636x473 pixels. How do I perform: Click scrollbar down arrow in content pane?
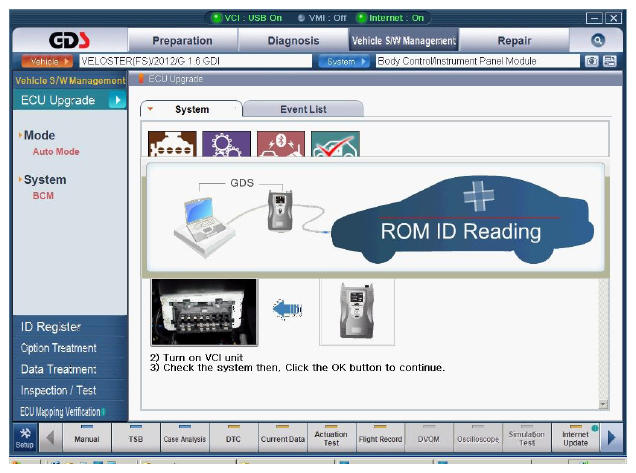(x=604, y=404)
